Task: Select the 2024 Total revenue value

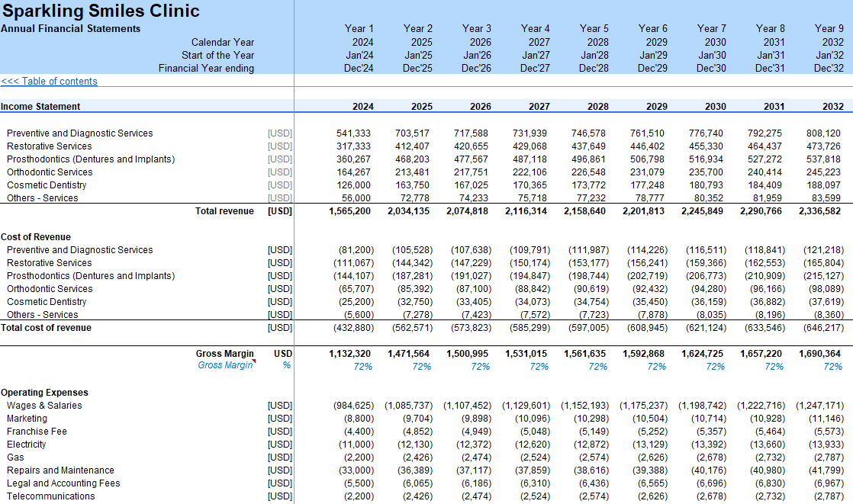Action: 351,211
